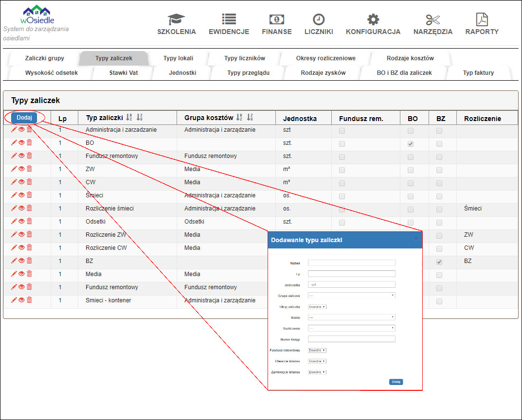The height and width of the screenshot is (420, 522).
Task: Toggle Fundusz rem. checkbox in the ZW row
Action: 342,170
